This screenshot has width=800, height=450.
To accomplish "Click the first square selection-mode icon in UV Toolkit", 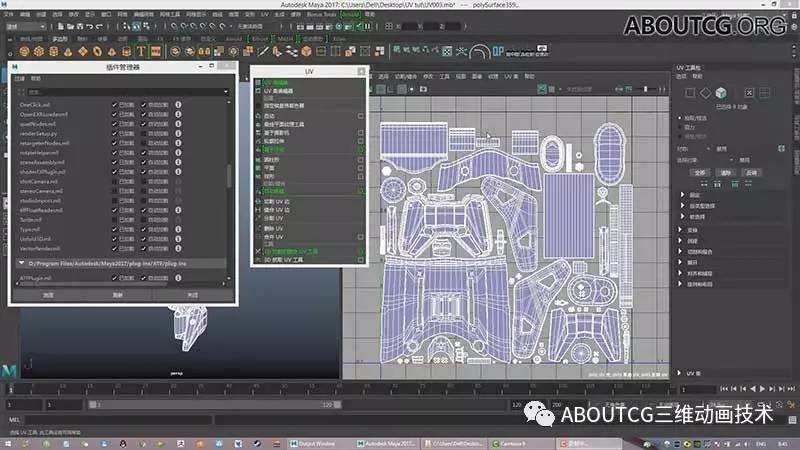I will coord(690,93).
